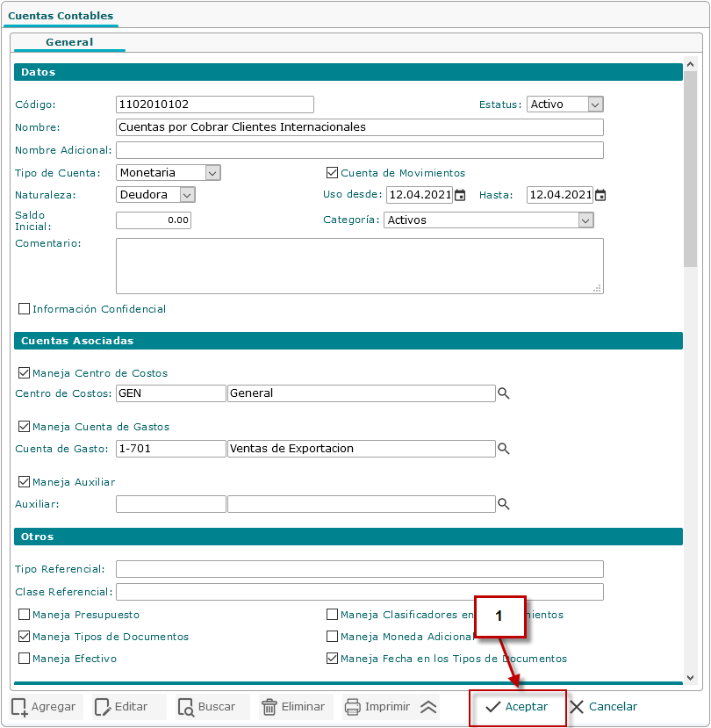Screen dimensions: 711x728
Task: Click scrollbar up arrow
Action: (690, 64)
